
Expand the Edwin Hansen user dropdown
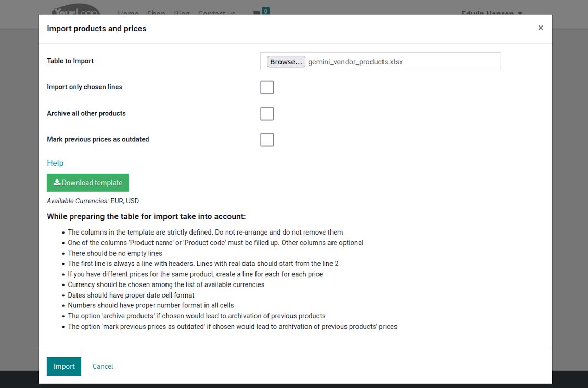492,13
